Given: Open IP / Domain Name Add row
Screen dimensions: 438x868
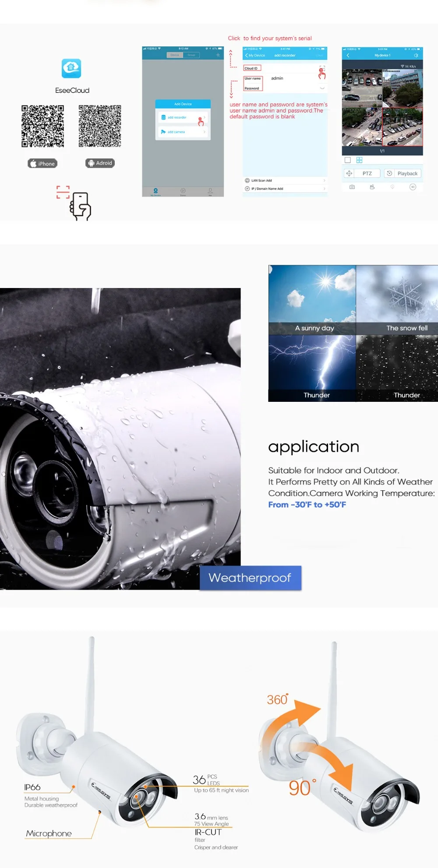Looking at the screenshot, I should click(x=285, y=189).
